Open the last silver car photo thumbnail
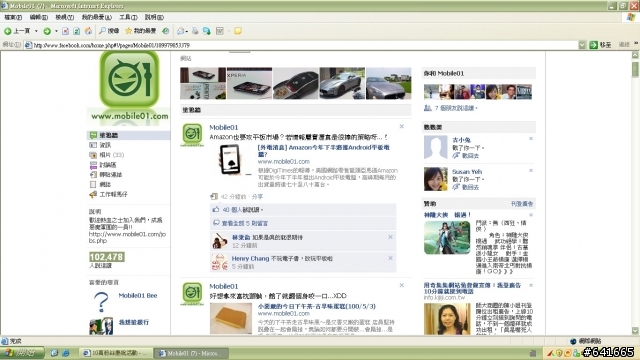Viewport: 640px width, 360px height. (x=389, y=83)
